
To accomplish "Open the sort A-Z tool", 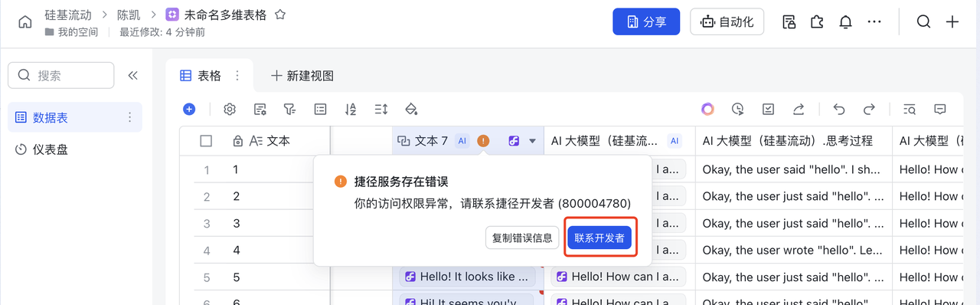I will [351, 110].
